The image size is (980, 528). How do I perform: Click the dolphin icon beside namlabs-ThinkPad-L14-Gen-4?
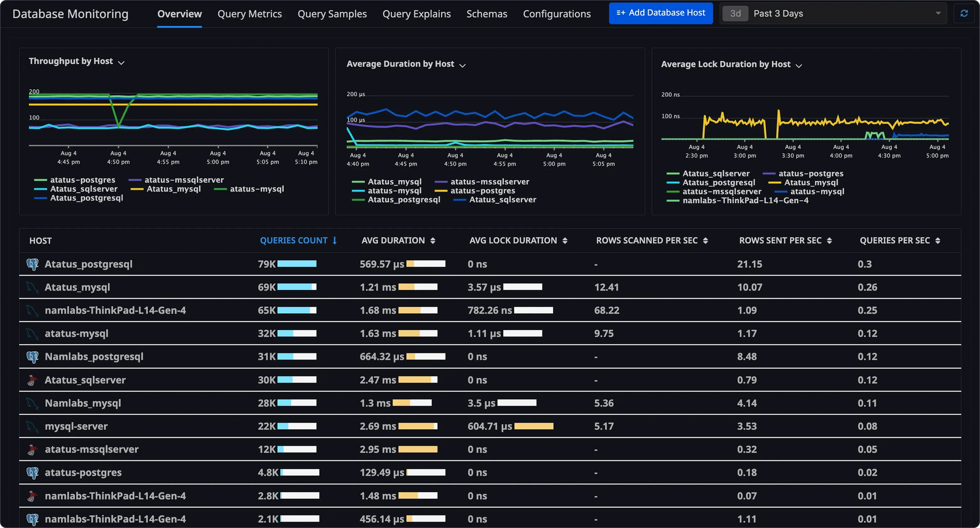pos(32,310)
